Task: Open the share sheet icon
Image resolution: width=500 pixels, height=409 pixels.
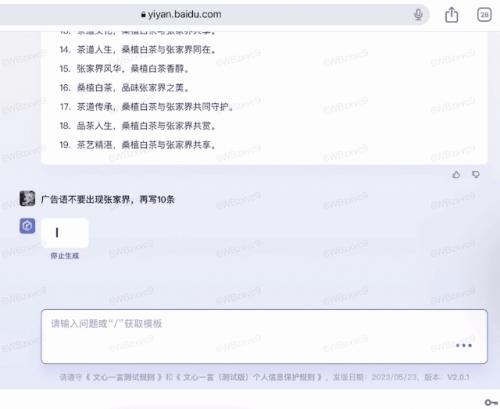Action: click(451, 15)
